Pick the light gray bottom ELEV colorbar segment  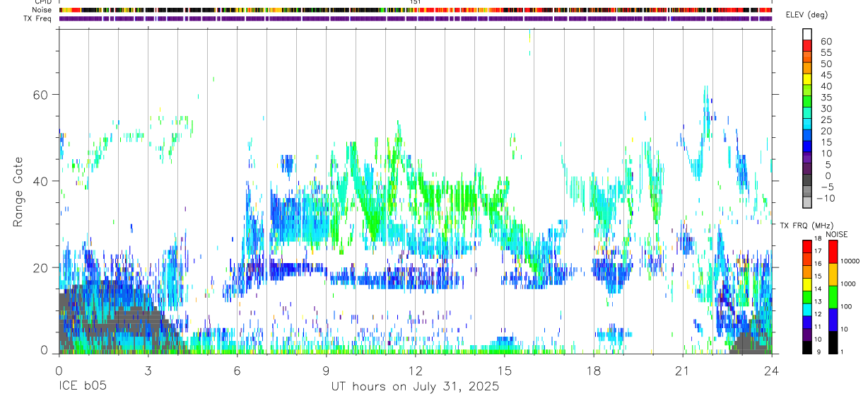[807, 202]
